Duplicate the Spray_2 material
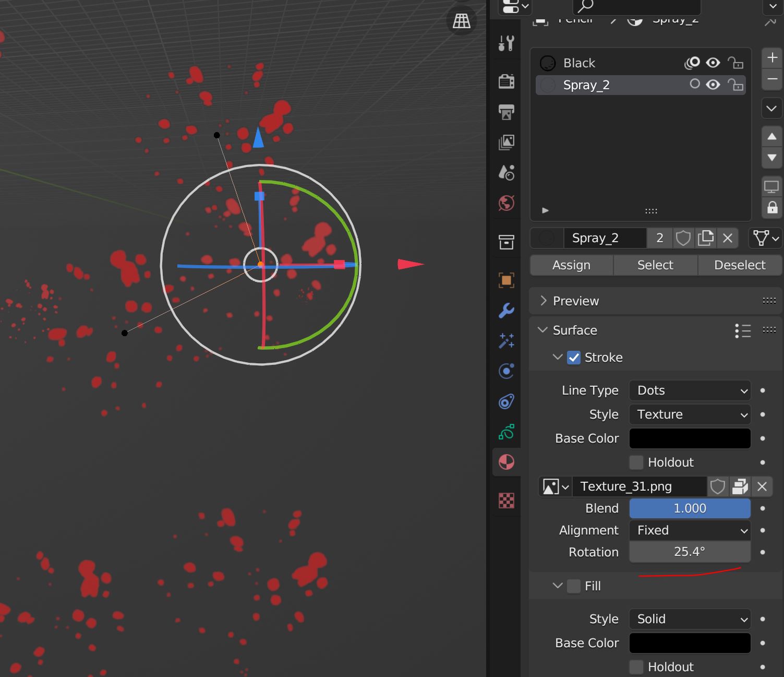The height and width of the screenshot is (677, 784). (x=705, y=238)
